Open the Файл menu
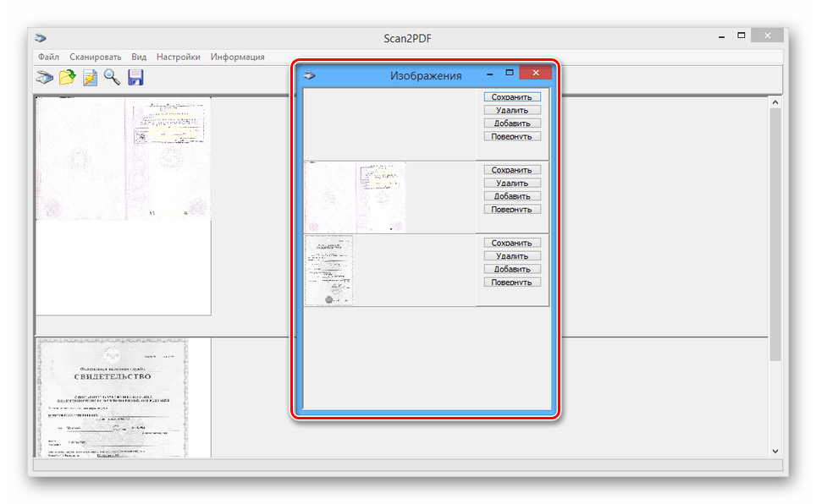 click(x=48, y=57)
